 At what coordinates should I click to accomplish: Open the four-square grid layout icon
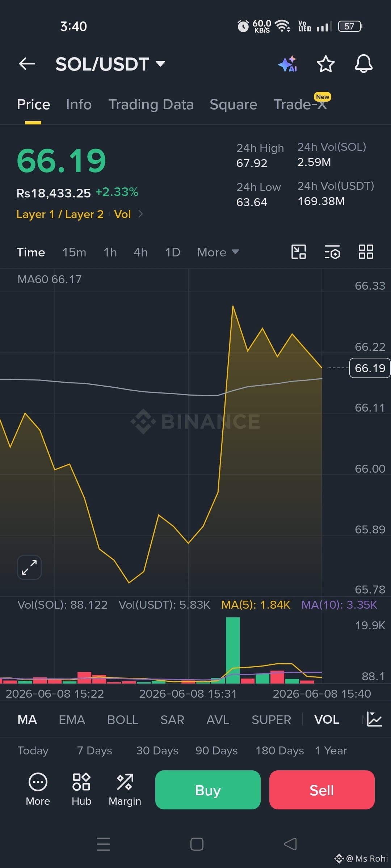[x=366, y=252]
